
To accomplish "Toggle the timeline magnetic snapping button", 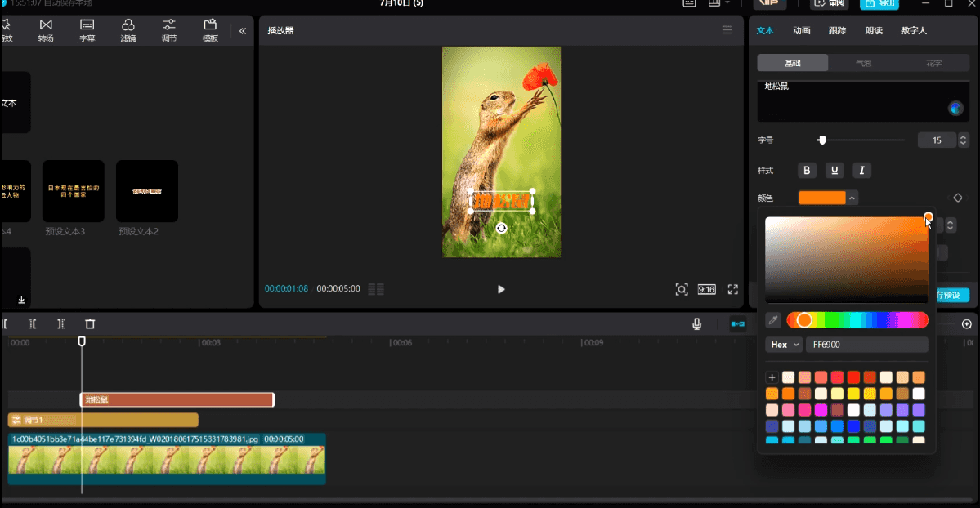I will pos(737,323).
